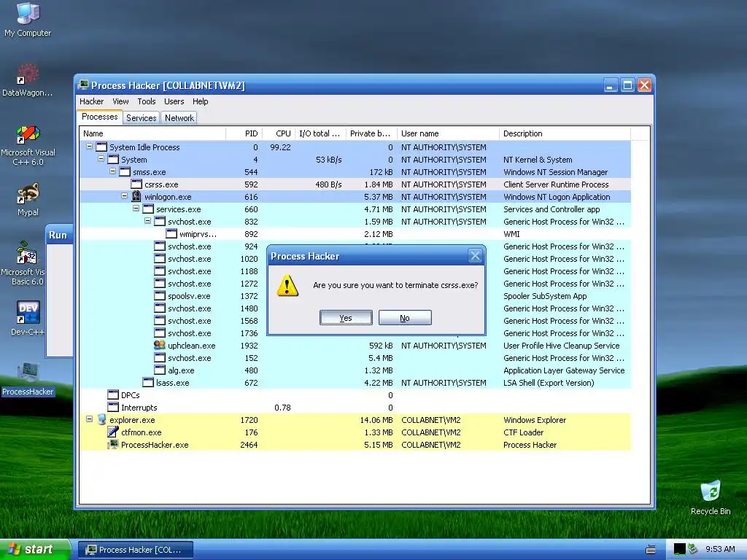Collapse the smss.exe tree node
Image resolution: width=747 pixels, height=560 pixels.
[113, 171]
